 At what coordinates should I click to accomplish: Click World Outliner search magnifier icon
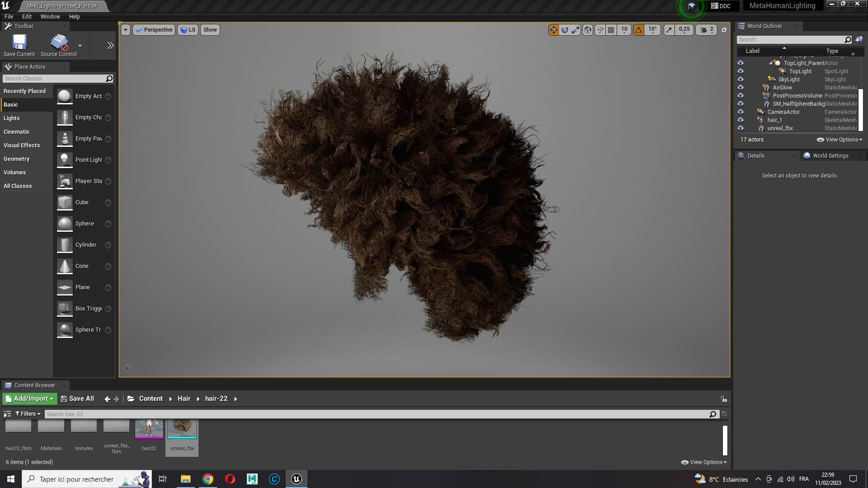[848, 40]
